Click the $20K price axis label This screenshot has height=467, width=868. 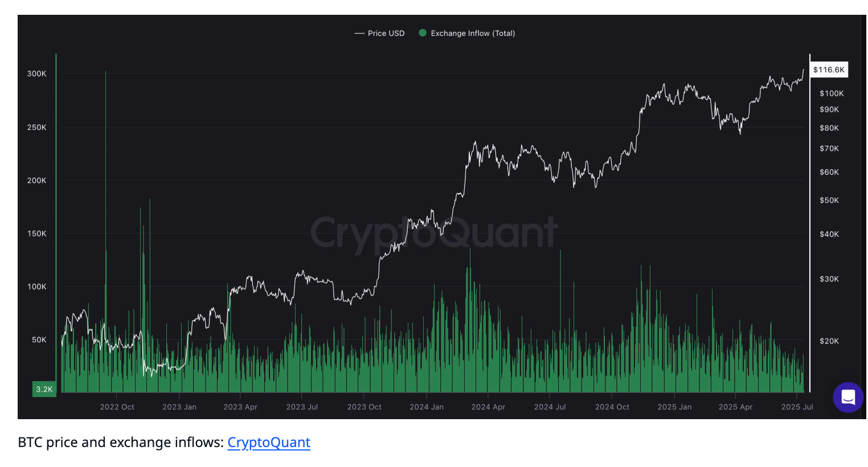829,341
